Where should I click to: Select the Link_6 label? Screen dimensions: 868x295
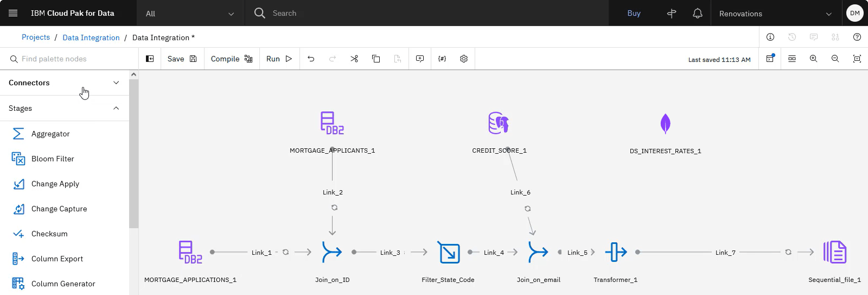(520, 192)
